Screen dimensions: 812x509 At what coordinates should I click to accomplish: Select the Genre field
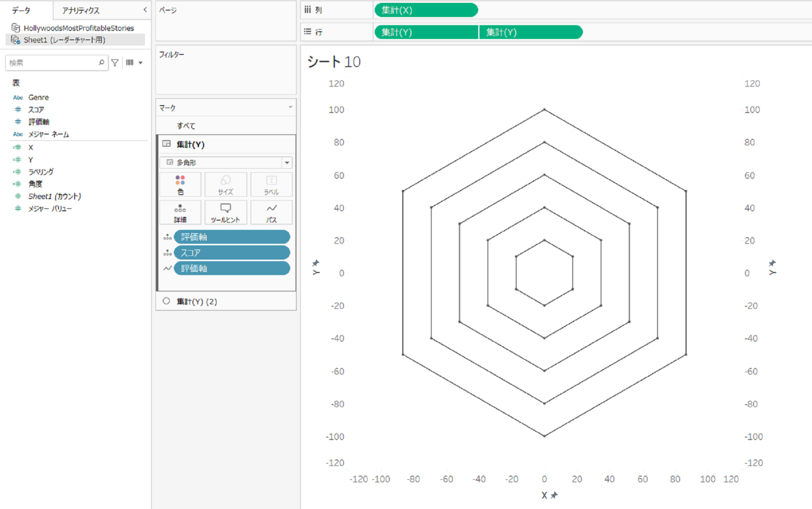tap(38, 97)
